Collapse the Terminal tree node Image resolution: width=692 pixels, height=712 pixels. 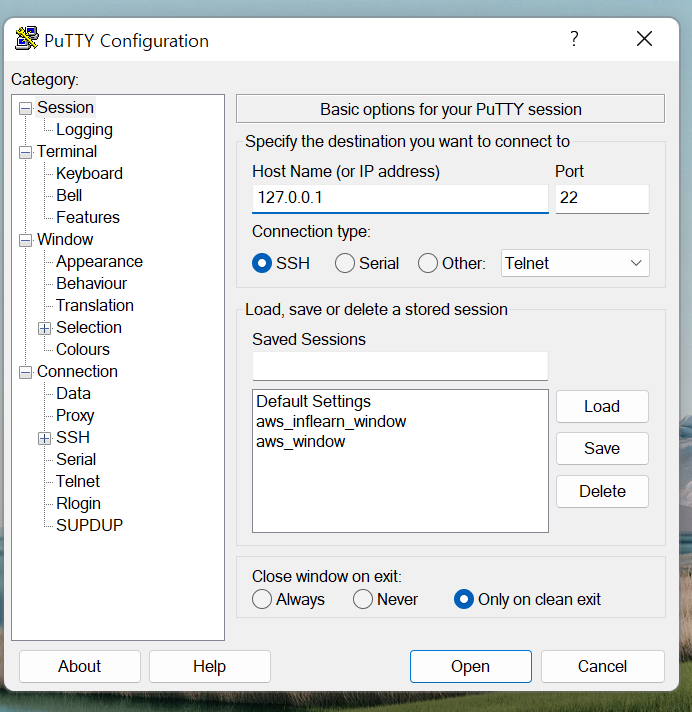tap(25, 152)
